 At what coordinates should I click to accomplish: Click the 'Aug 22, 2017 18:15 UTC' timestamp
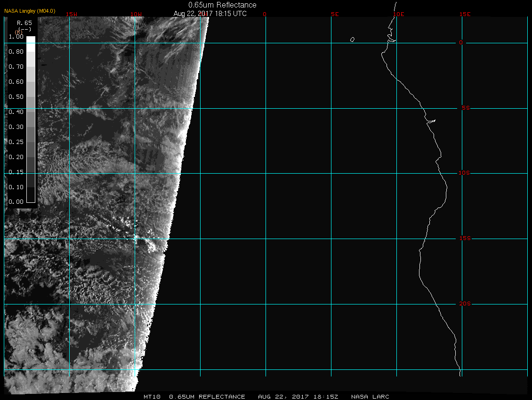point(210,14)
